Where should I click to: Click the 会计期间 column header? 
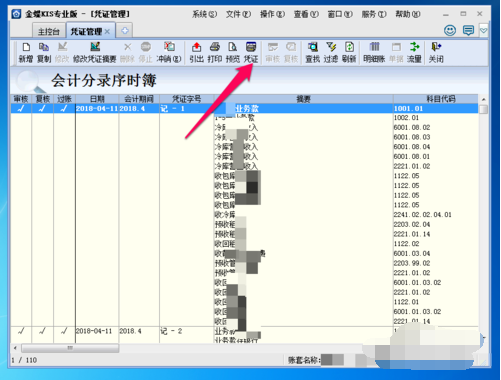pyautogui.click(x=139, y=99)
